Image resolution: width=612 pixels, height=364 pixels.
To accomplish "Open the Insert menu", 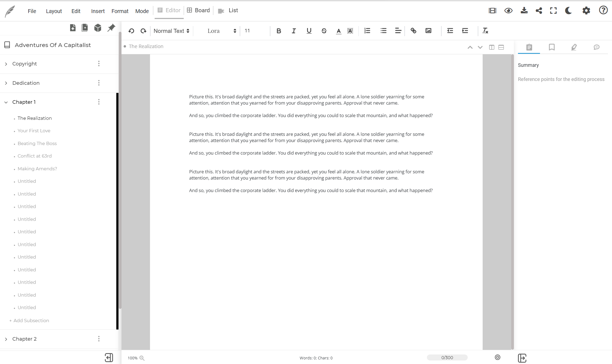I will click(x=98, y=11).
